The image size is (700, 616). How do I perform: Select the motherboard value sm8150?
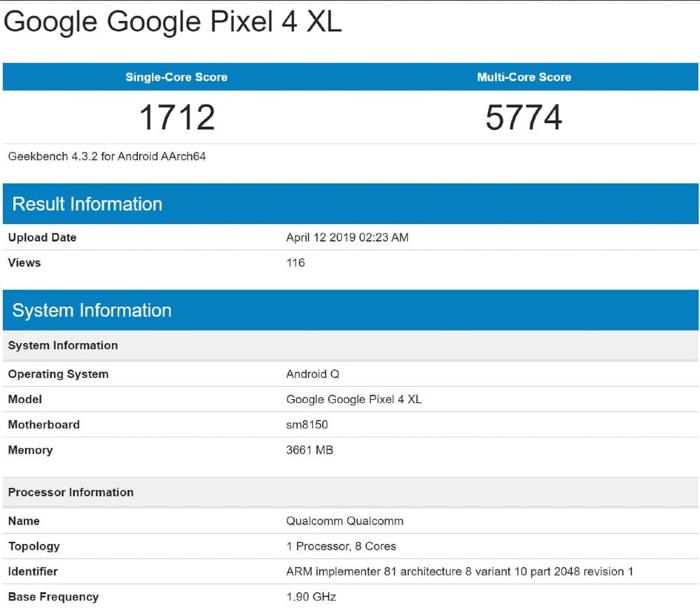click(307, 424)
